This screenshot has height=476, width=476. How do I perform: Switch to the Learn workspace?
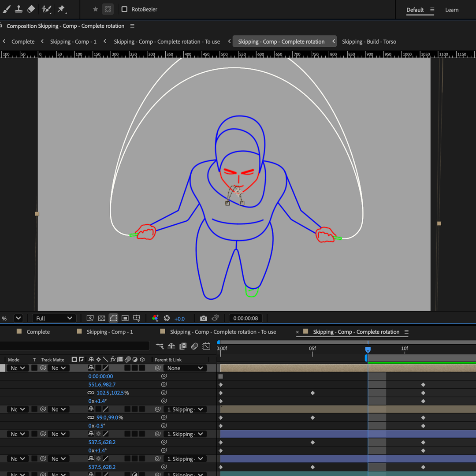pos(451,10)
